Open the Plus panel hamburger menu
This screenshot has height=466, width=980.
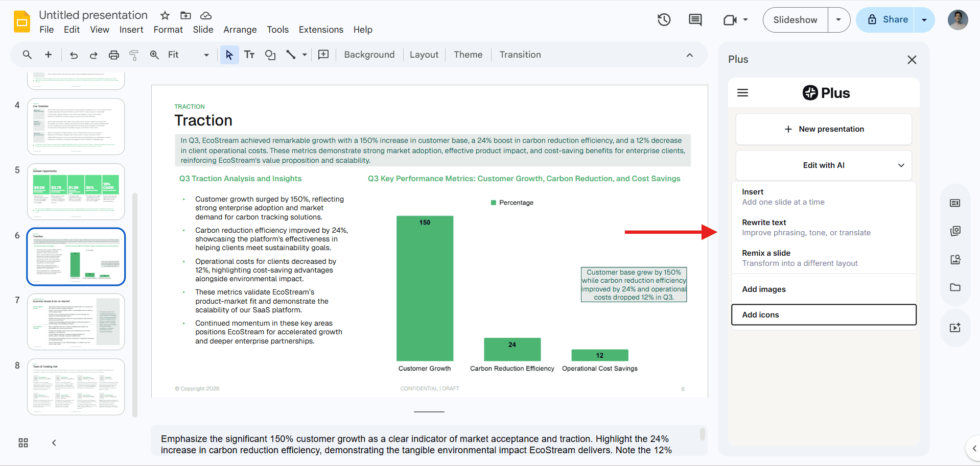point(743,93)
